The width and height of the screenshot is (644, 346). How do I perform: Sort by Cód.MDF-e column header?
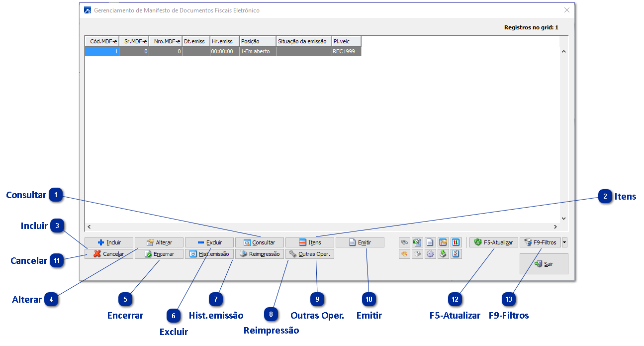pyautogui.click(x=102, y=41)
